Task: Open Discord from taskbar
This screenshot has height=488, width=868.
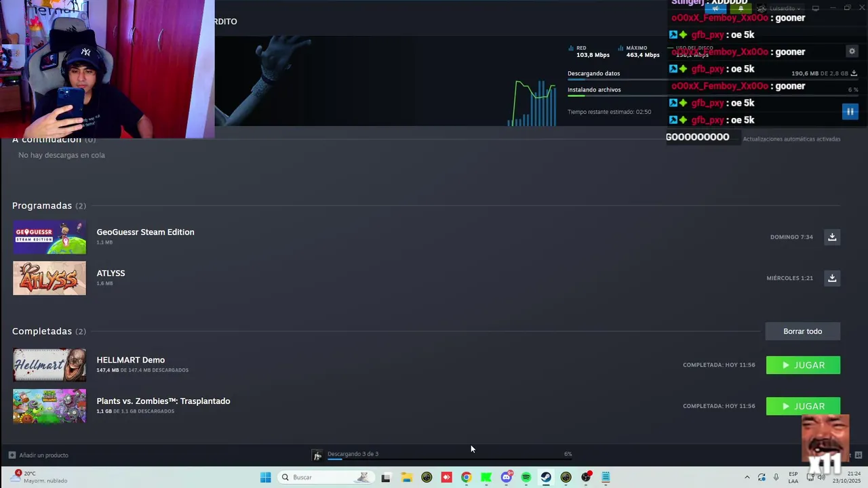Action: pos(506,477)
